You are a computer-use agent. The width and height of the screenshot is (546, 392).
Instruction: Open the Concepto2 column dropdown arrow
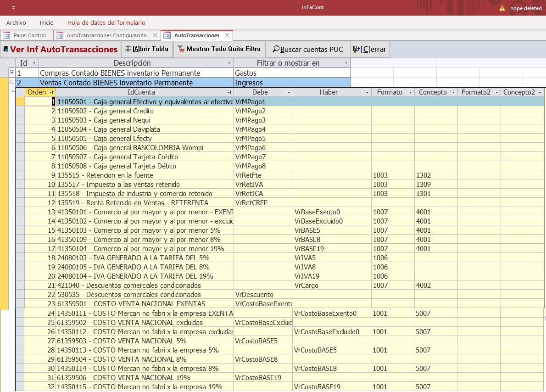pyautogui.click(x=540, y=93)
